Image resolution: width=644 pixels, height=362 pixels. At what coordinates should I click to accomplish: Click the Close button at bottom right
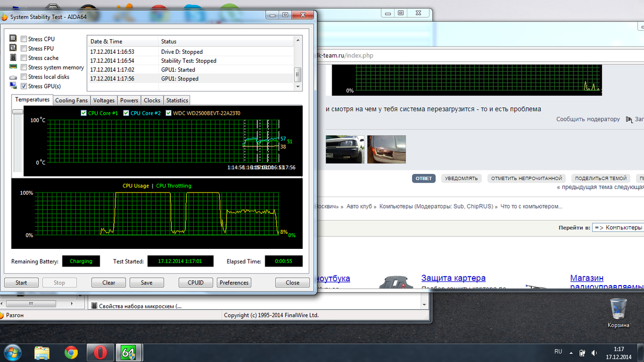click(292, 283)
